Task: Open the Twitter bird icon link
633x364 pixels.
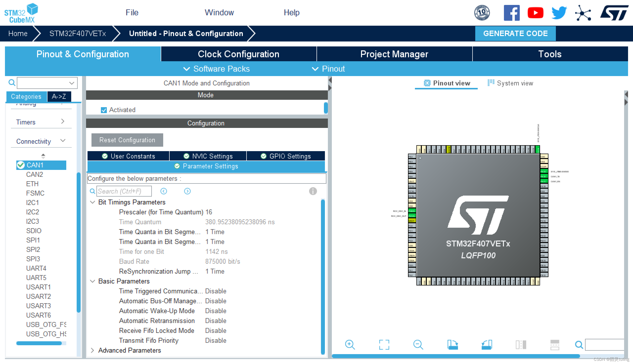Action: click(x=559, y=13)
